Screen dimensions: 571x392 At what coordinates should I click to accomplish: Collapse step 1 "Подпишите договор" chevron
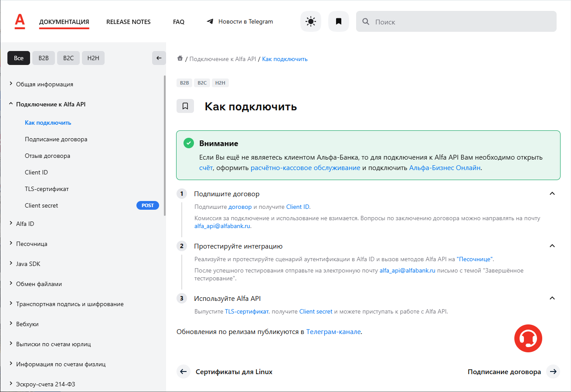point(552,194)
